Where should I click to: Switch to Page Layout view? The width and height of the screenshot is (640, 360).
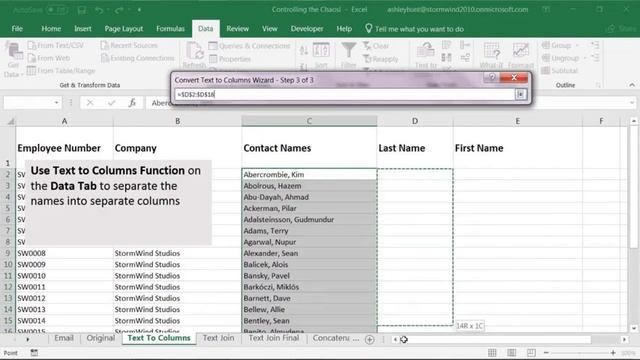pyautogui.click(x=511, y=353)
